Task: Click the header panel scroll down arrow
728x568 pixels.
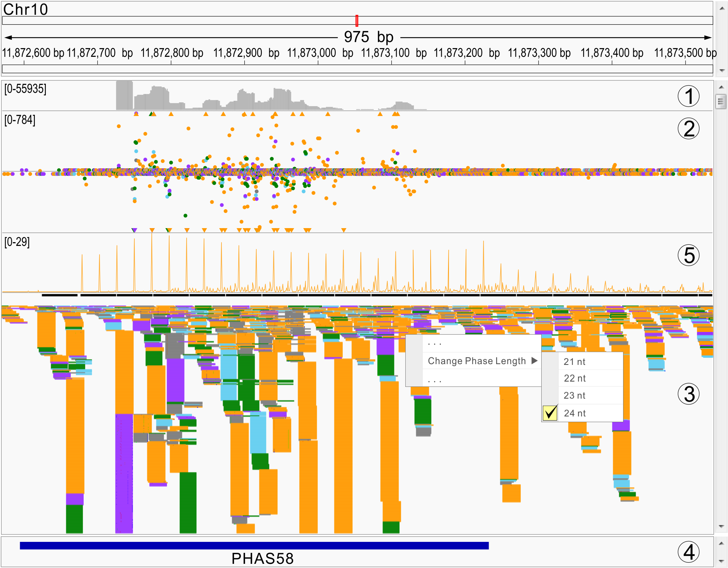Action: [x=722, y=70]
